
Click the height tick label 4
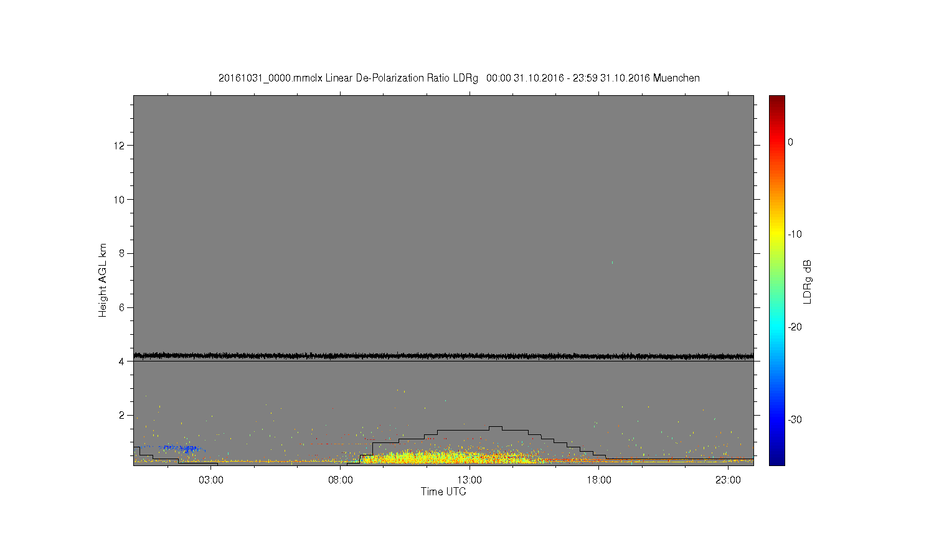[x=122, y=362]
